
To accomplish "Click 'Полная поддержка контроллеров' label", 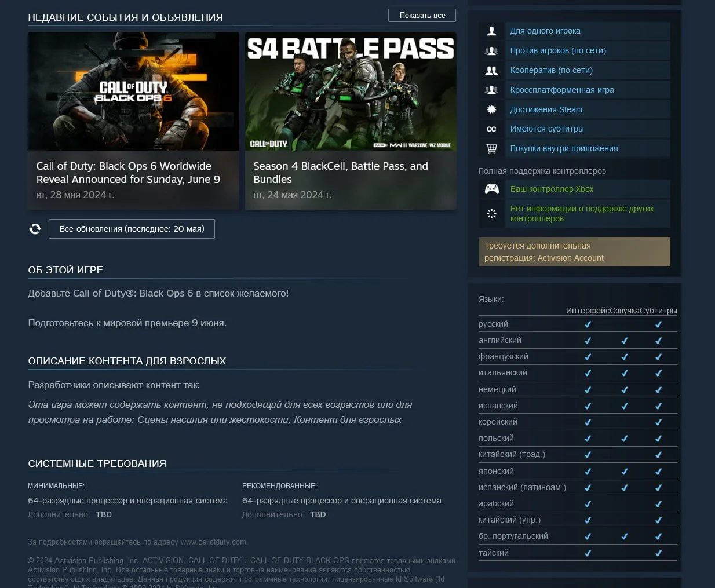I will coord(542,171).
